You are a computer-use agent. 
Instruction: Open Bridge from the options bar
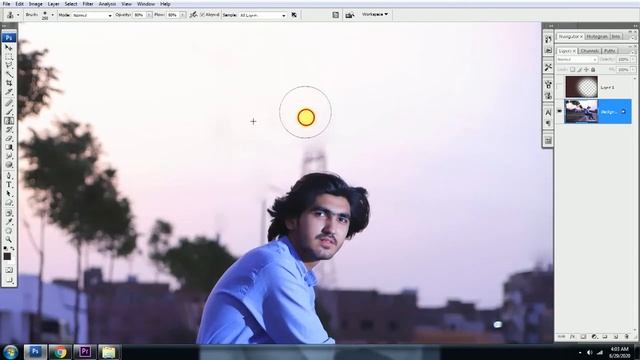(x=350, y=15)
